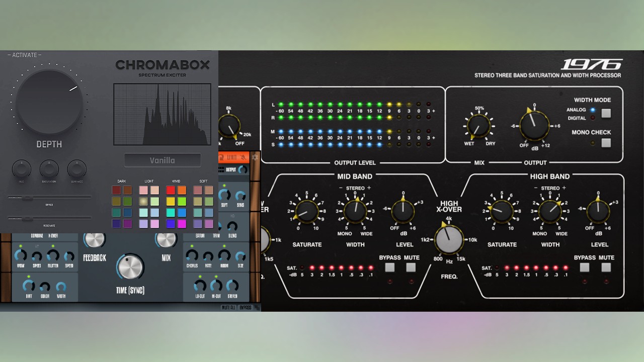Screen dimensions: 644x362
Task: Pick the soft purple swatch in the SOFT bottom row
Action: pos(198,224)
